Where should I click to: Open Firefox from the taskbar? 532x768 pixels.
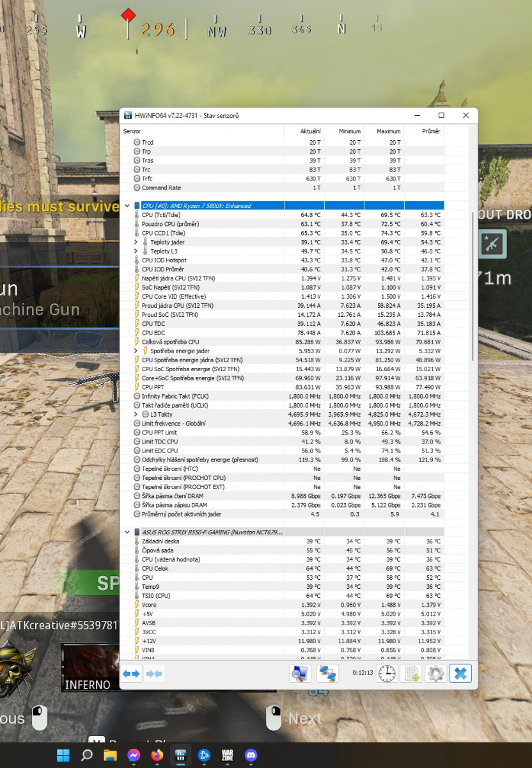pos(157,755)
